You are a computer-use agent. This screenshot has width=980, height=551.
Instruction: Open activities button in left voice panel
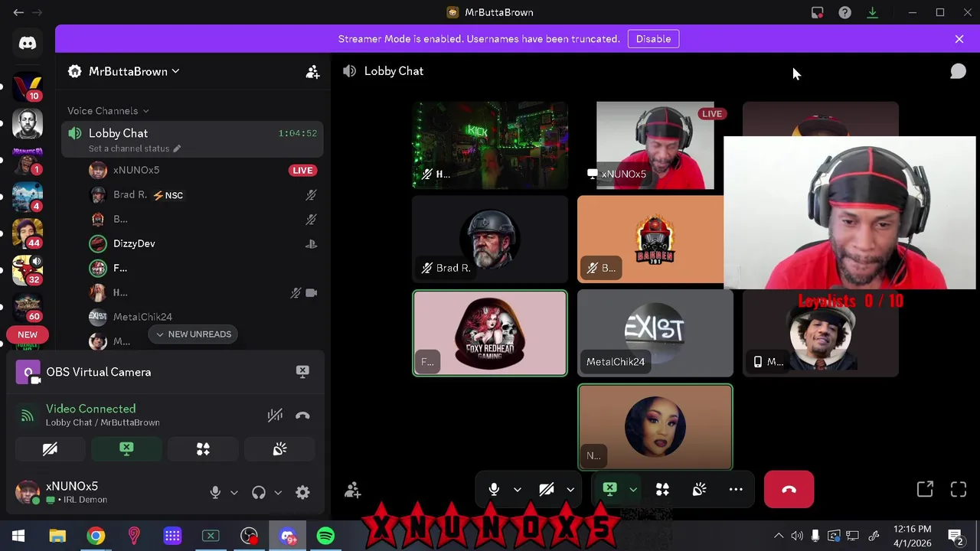click(203, 449)
